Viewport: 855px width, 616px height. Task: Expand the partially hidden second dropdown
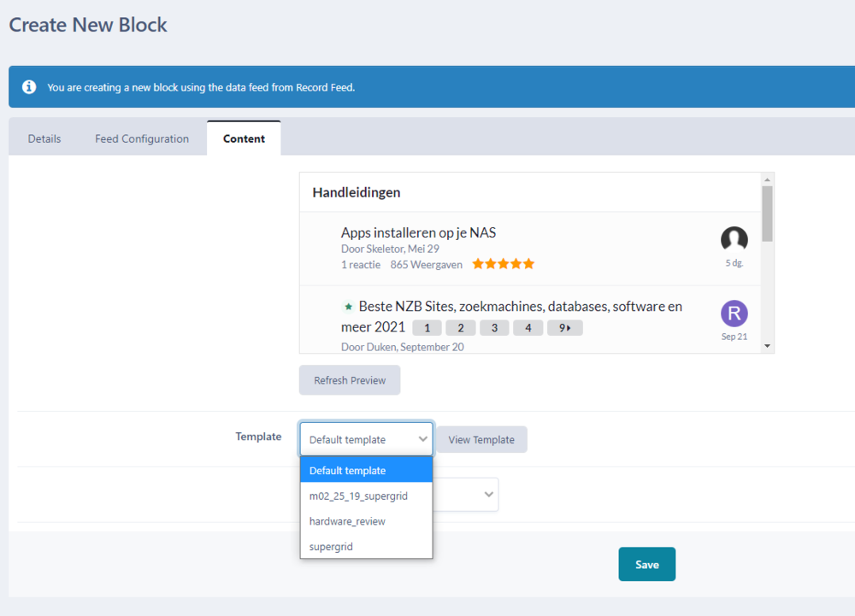(x=488, y=494)
